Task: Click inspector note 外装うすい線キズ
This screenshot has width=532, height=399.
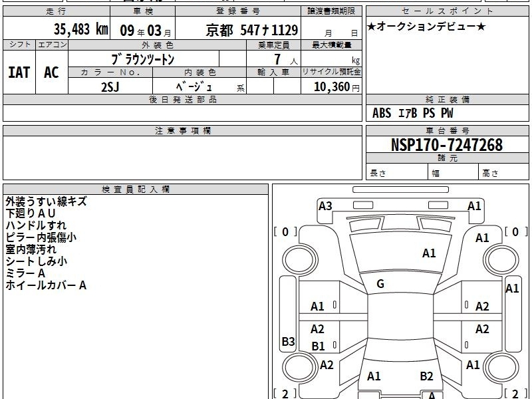Action: pyautogui.click(x=46, y=201)
